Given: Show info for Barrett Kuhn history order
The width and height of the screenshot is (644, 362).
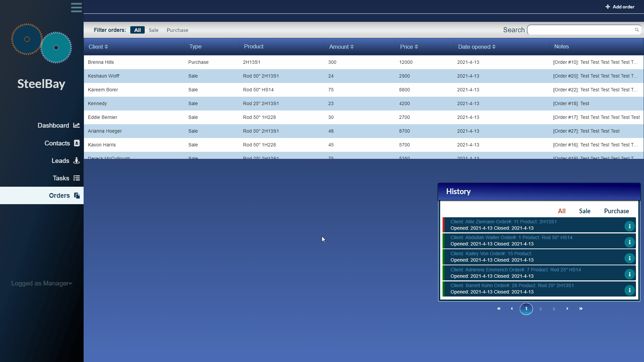Looking at the screenshot, I should click(x=630, y=290).
